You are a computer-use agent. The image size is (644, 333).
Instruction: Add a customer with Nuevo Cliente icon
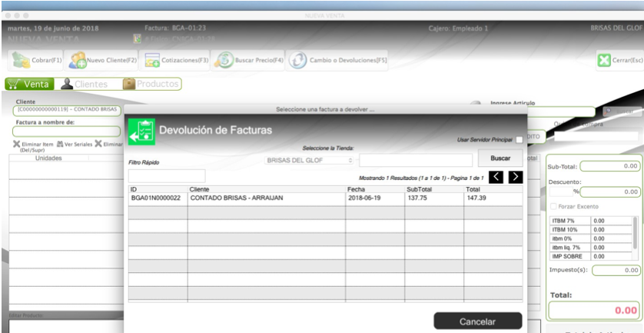click(77, 60)
